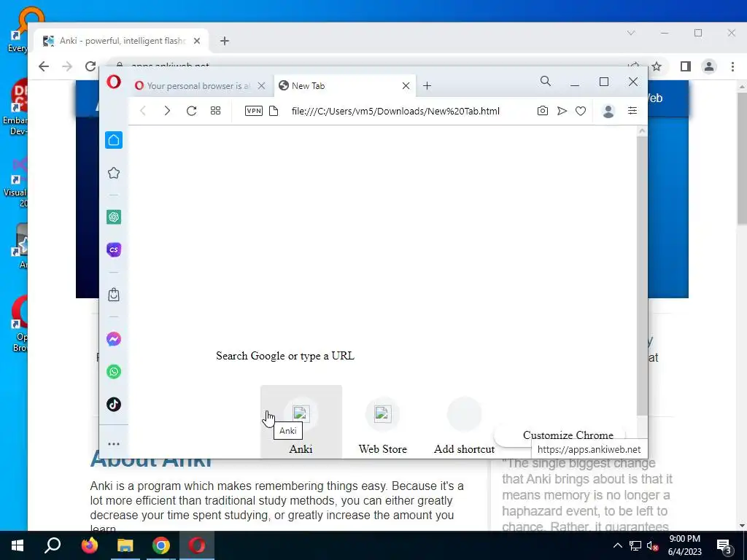The width and height of the screenshot is (747, 560).
Task: Launch Firefox from the taskbar
Action: pos(89,545)
